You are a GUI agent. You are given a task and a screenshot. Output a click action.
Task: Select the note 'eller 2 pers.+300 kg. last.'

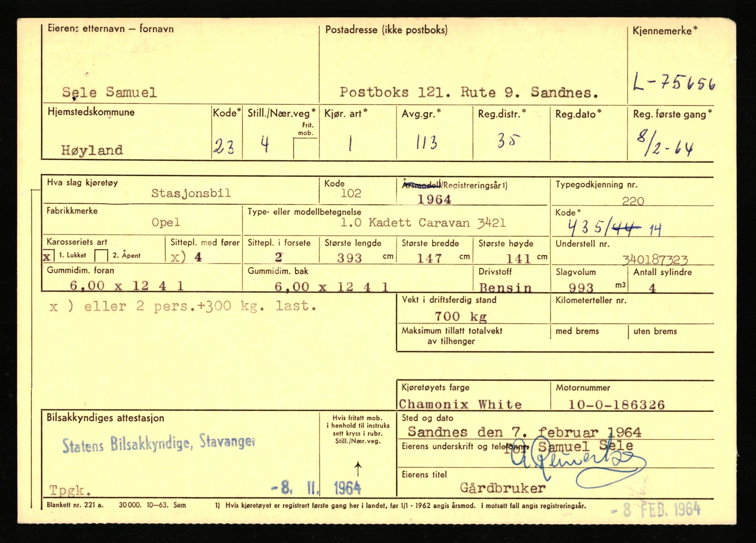[x=200, y=306]
